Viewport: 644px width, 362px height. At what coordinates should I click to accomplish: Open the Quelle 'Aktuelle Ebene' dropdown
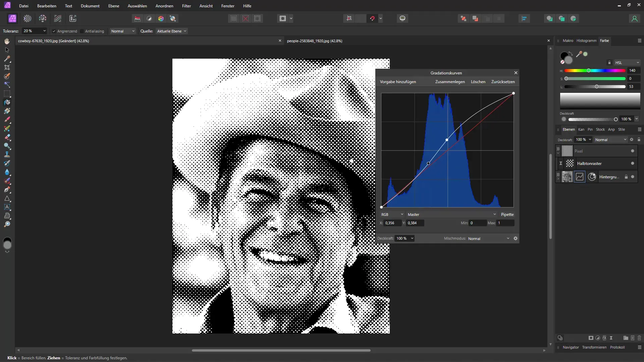171,31
